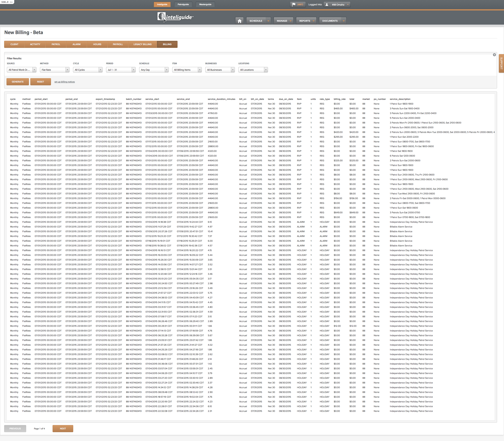Click the inteliguide logo
This screenshot has width=504, height=441.
[175, 17]
